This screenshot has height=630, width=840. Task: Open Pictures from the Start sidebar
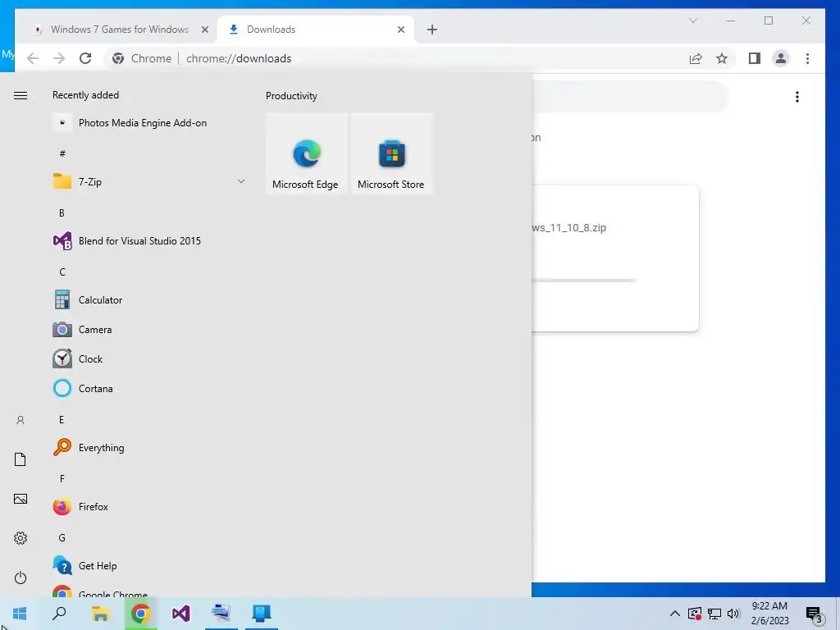(21, 499)
